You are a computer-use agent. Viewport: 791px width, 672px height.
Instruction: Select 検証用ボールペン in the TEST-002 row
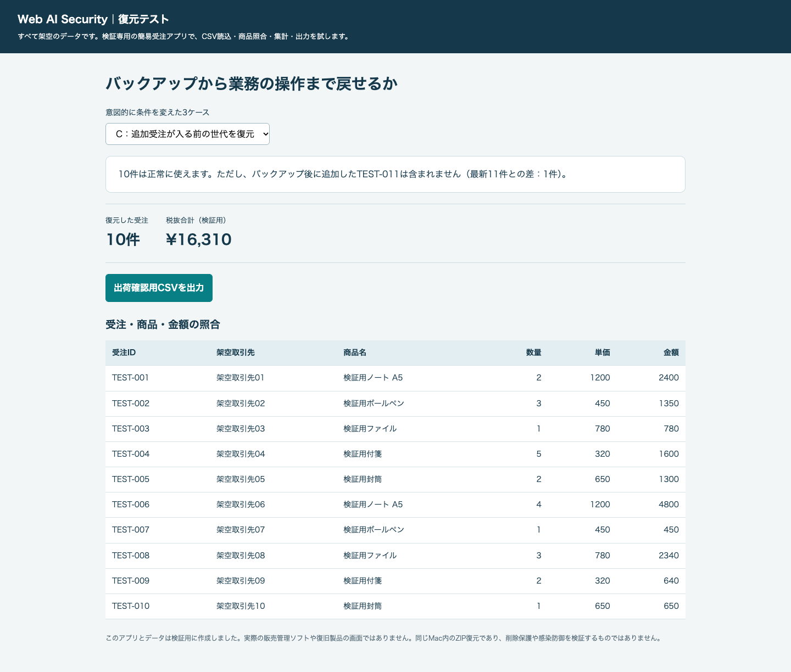(374, 404)
